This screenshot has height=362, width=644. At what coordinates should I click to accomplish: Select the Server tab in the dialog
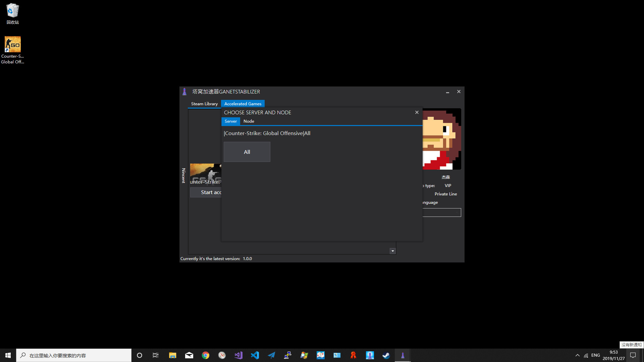(x=231, y=121)
